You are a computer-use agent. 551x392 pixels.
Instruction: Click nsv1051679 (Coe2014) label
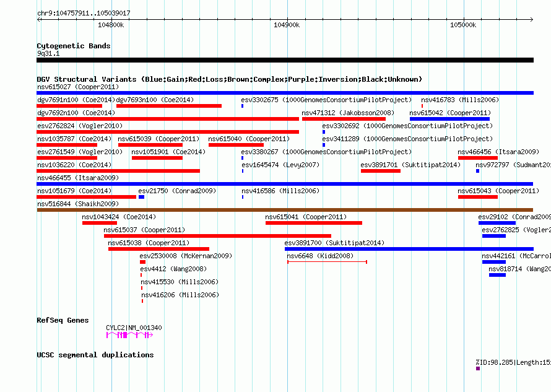tap(74, 191)
